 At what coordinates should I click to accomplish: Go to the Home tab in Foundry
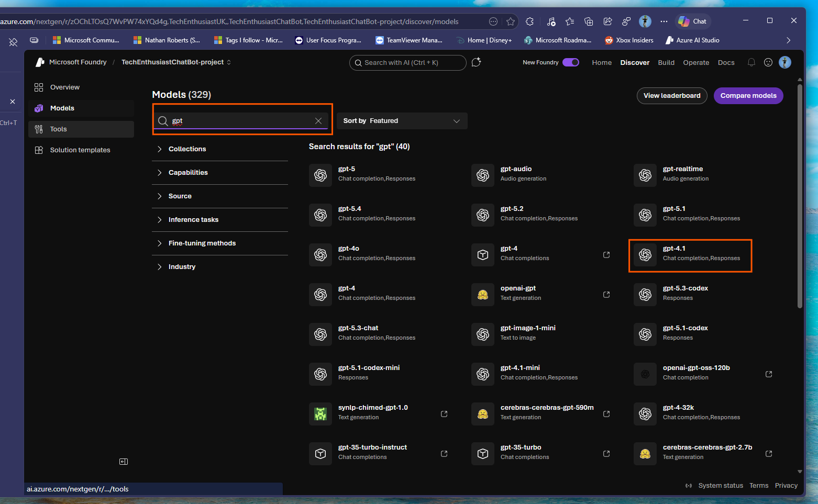click(602, 62)
